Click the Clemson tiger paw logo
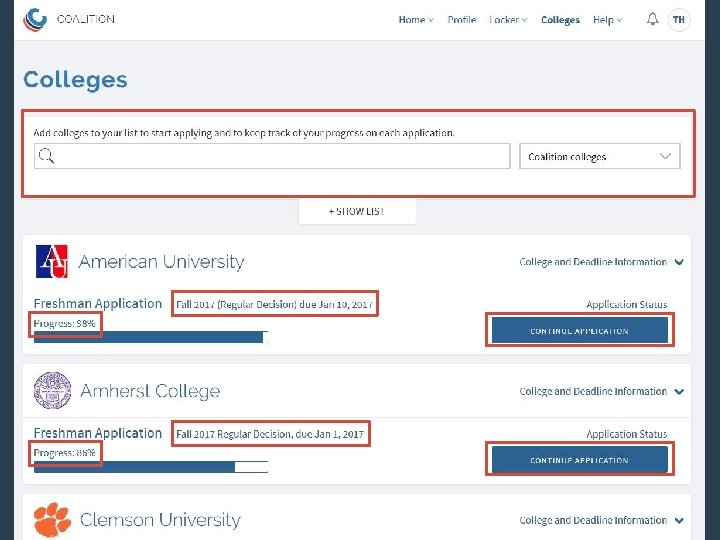720x540 pixels. [52, 520]
